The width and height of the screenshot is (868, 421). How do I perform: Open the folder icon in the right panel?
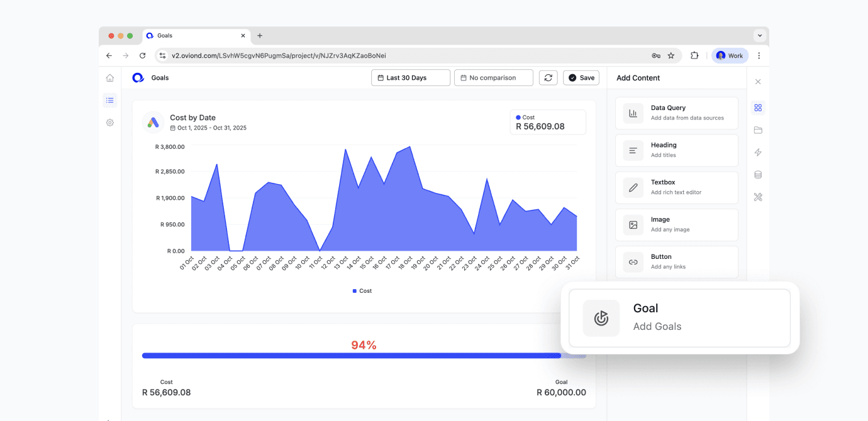757,130
